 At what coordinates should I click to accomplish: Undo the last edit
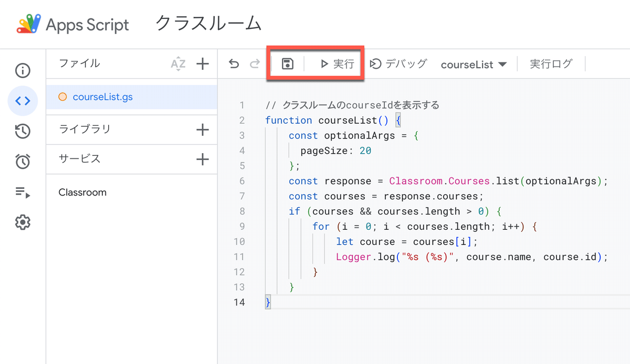point(234,64)
